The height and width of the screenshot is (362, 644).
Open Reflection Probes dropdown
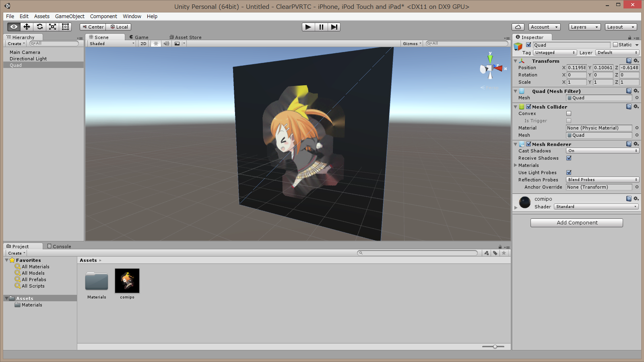603,180
